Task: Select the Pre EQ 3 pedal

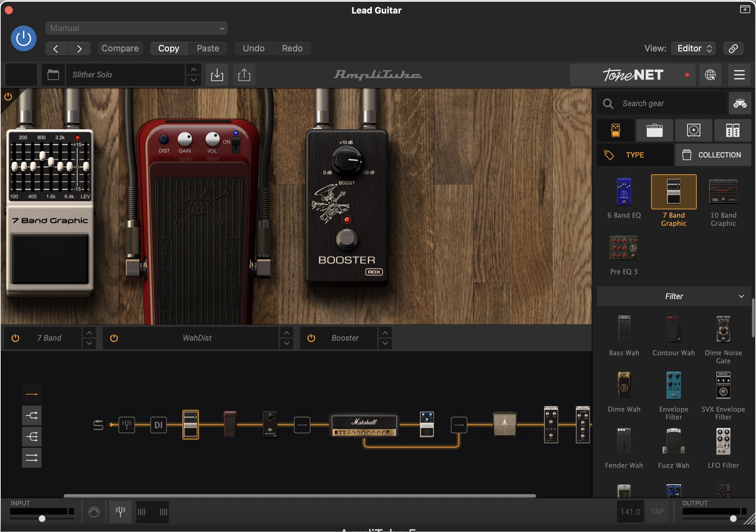Action: click(624, 248)
